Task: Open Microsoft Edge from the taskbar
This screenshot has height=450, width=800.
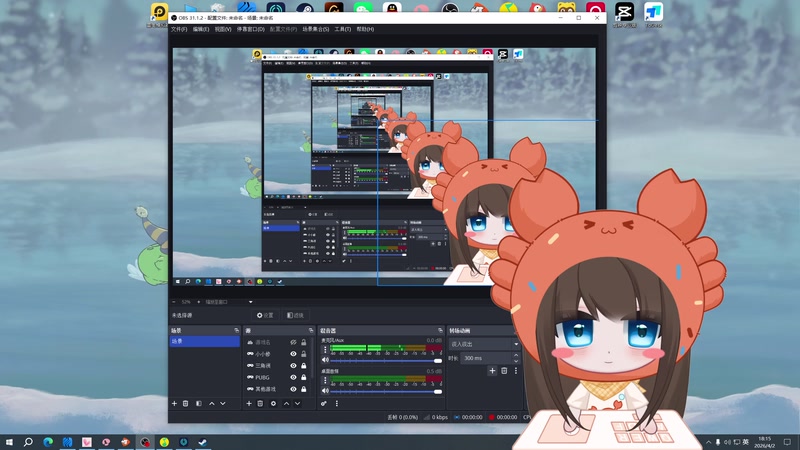Action: pyautogui.click(x=48, y=442)
